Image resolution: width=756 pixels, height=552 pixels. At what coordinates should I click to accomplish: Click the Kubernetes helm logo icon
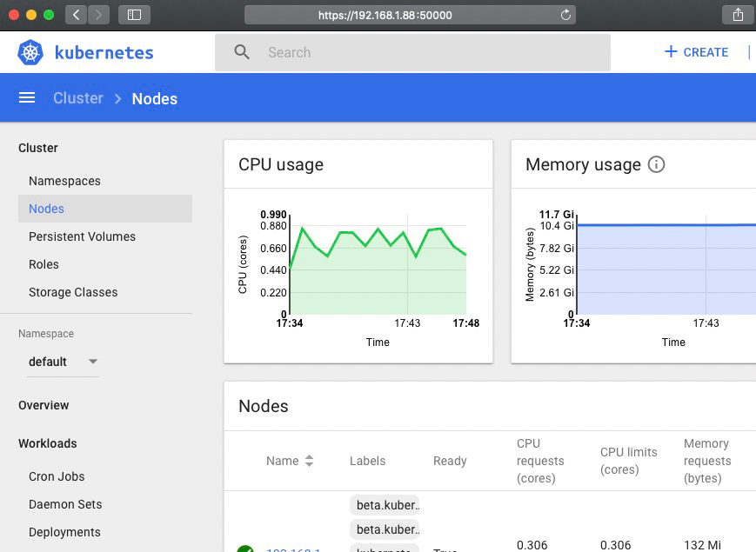coord(30,52)
